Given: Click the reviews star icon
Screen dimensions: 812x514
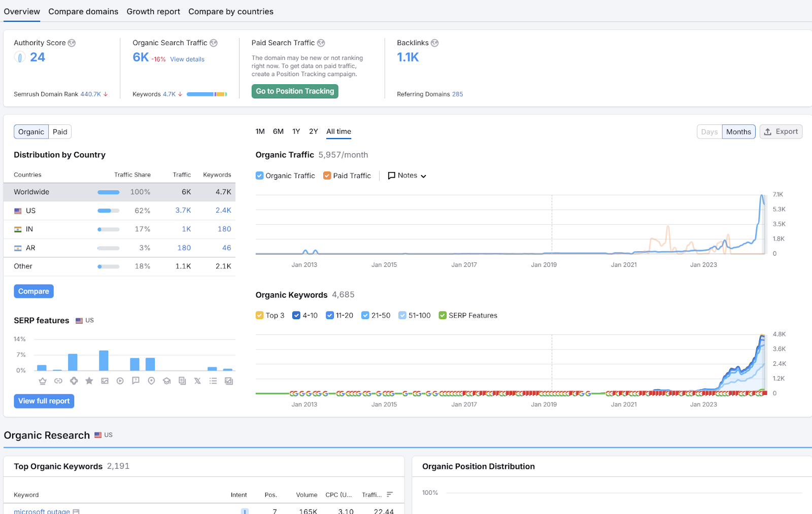Looking at the screenshot, I should point(89,381).
